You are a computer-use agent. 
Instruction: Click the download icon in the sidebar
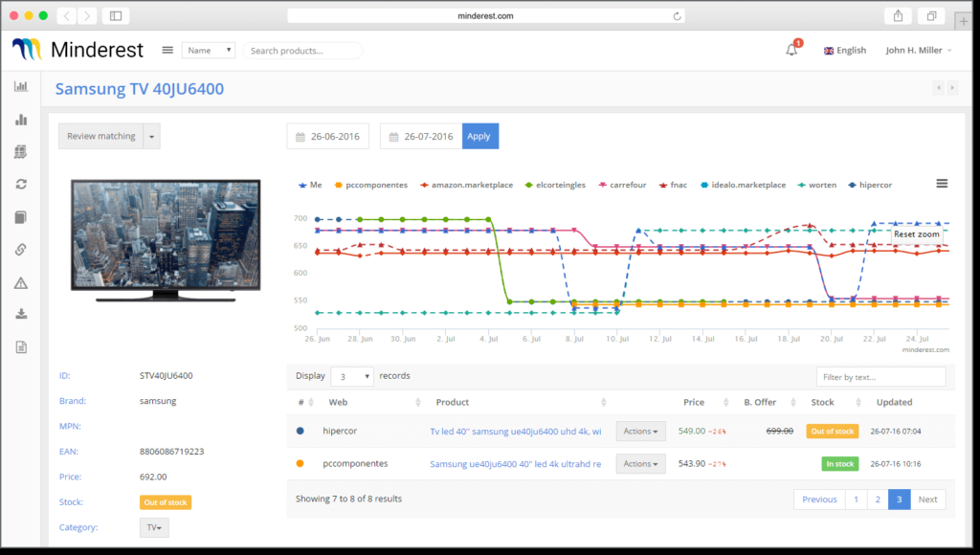point(20,314)
